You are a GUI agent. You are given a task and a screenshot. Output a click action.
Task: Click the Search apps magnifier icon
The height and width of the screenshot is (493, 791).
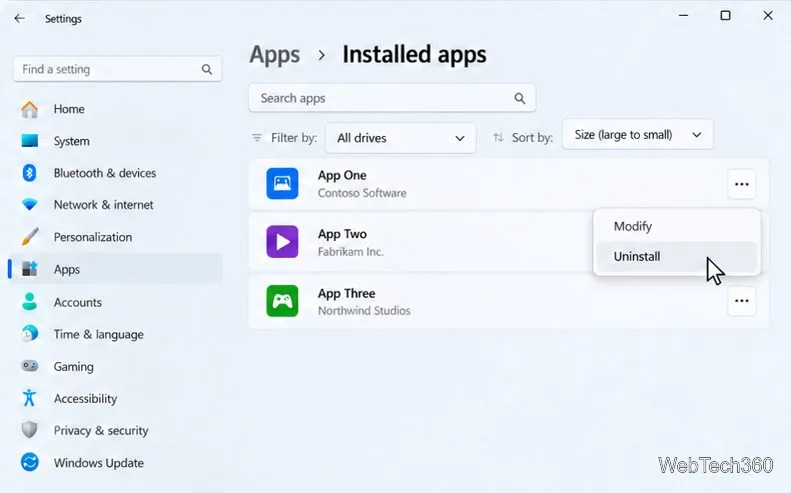pyautogui.click(x=520, y=98)
